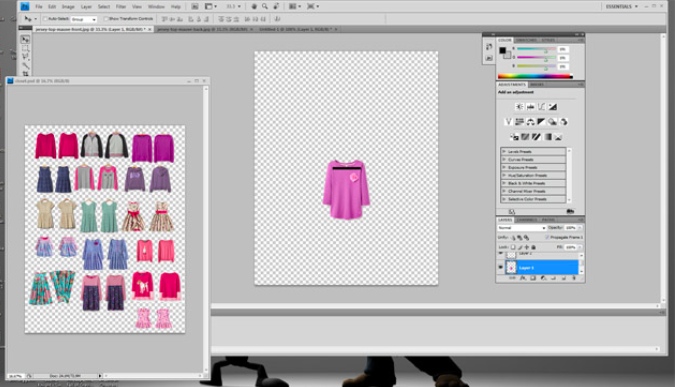The width and height of the screenshot is (675, 387).
Task: Click the cyan color slider track
Action: (536, 49)
